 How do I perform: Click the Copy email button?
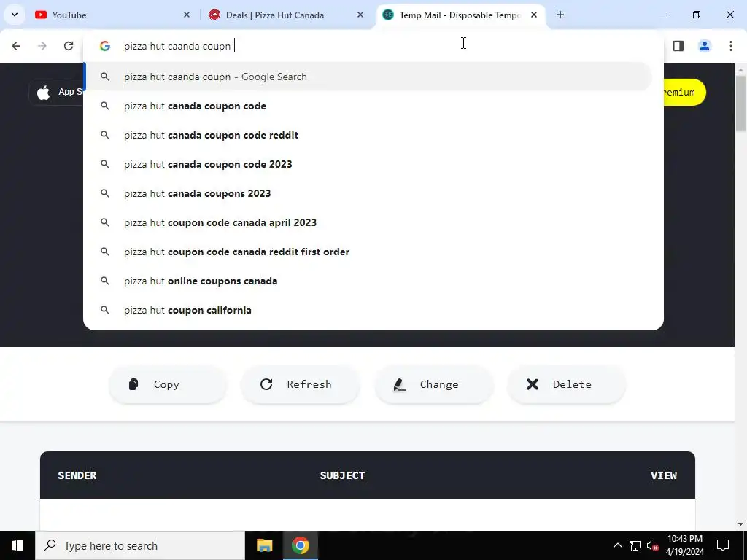click(168, 384)
